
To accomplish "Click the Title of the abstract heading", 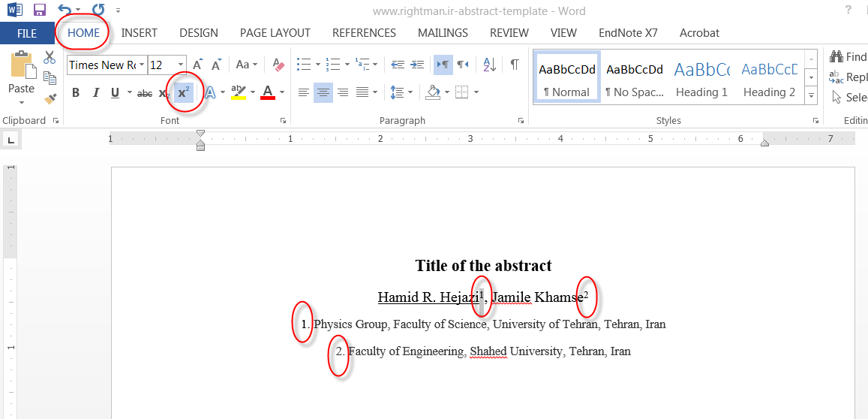I will click(x=483, y=266).
